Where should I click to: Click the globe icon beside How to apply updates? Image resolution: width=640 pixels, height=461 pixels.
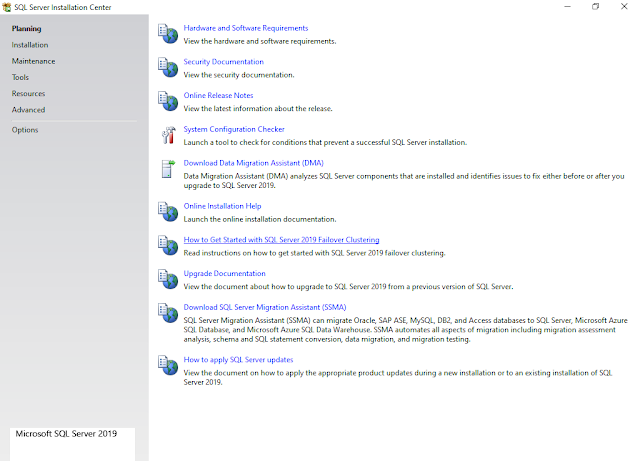coord(168,365)
